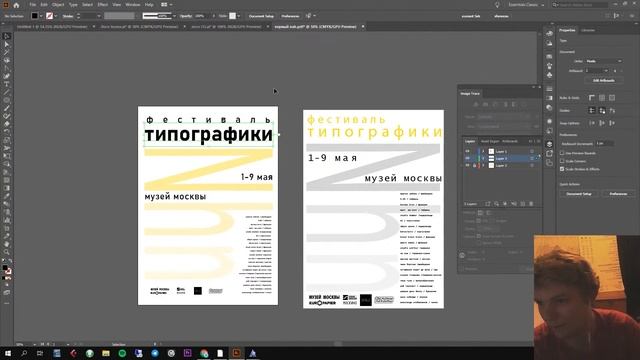
Task: Open the Appearance panel from the dock
Action: pyautogui.click(x=549, y=121)
